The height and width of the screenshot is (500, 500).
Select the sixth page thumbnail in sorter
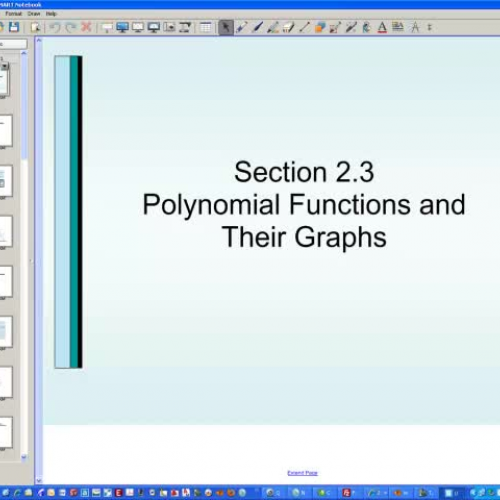coord(6,332)
